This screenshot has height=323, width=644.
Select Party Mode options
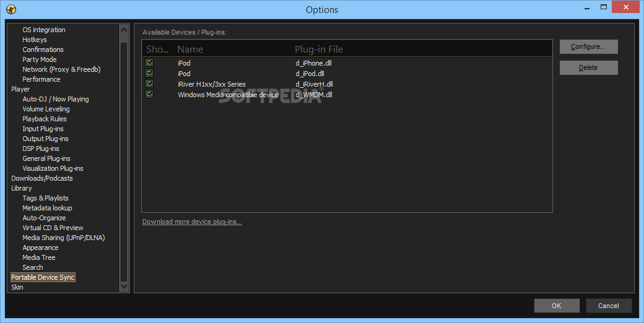click(x=40, y=59)
